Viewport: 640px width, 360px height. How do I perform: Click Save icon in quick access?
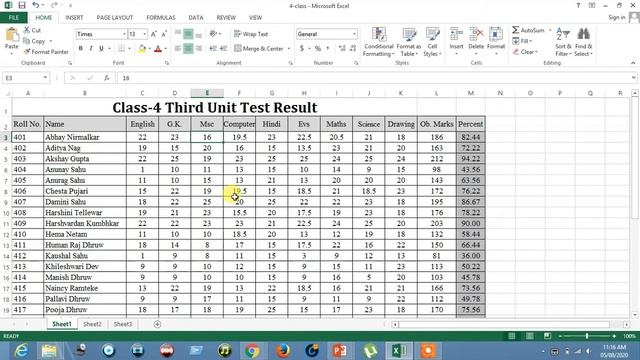tap(22, 5)
